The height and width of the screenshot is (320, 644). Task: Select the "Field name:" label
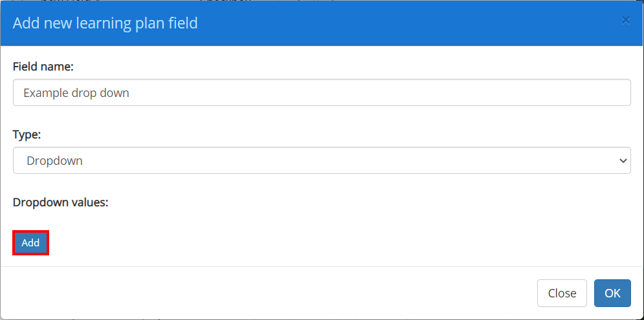tap(43, 67)
